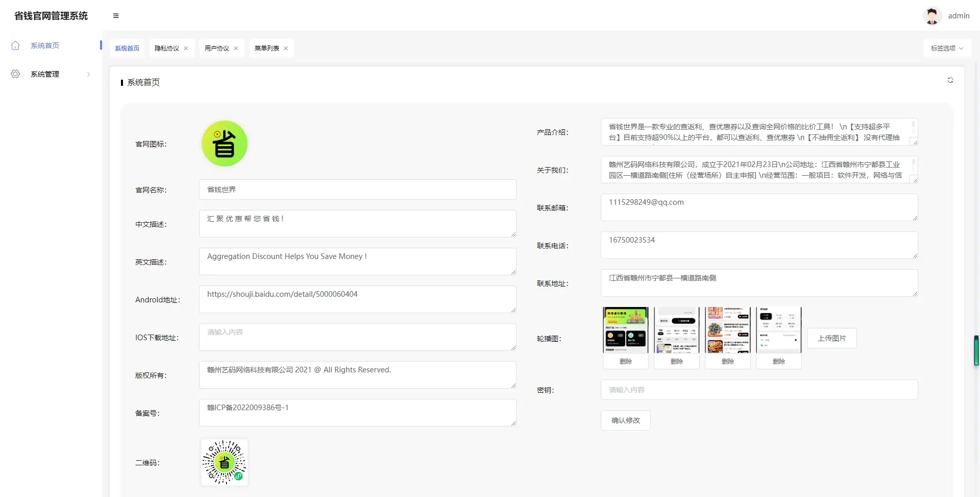Focus the 产品介绍 text area
Image resolution: width=980 pixels, height=497 pixels.
point(759,132)
